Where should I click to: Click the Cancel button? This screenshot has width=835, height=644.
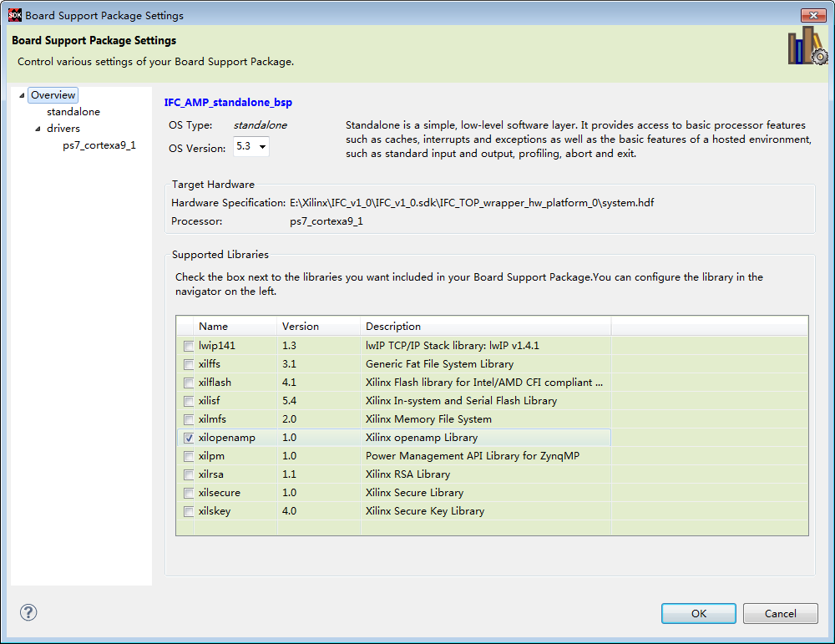(x=780, y=613)
